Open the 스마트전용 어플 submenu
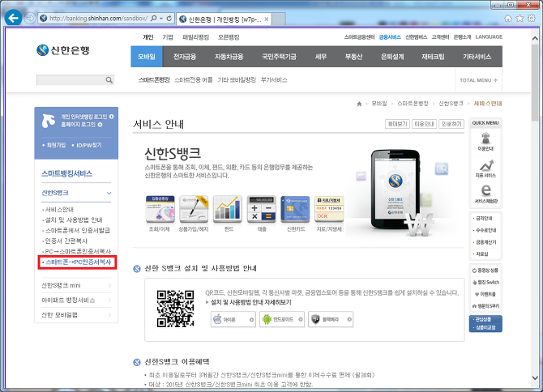This screenshot has height=392, width=543. 193,80
